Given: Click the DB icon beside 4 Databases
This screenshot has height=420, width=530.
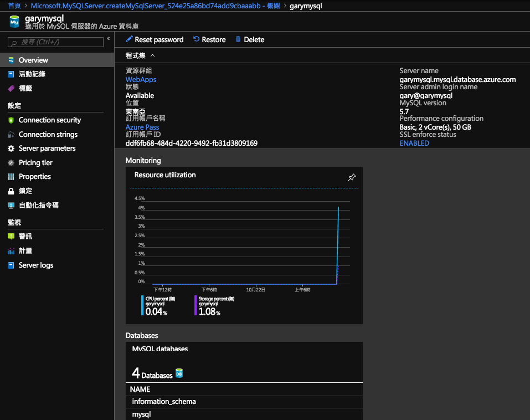Looking at the screenshot, I should (179, 373).
